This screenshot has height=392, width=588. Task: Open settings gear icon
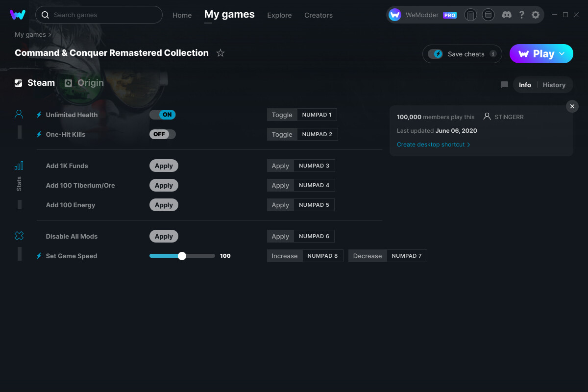[x=536, y=15]
